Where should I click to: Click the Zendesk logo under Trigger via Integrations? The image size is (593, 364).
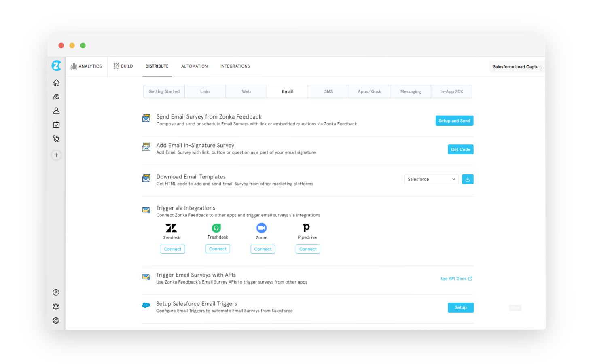(x=171, y=228)
